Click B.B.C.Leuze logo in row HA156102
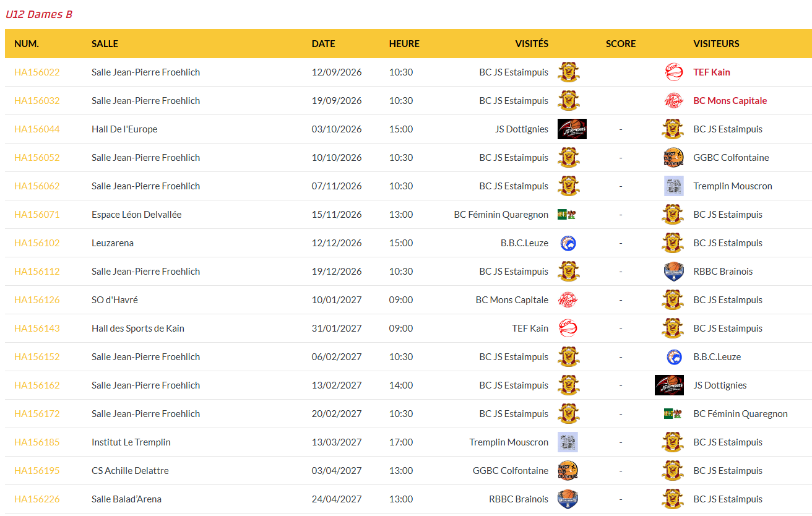Screen dimensions: 812x516 pyautogui.click(x=568, y=243)
